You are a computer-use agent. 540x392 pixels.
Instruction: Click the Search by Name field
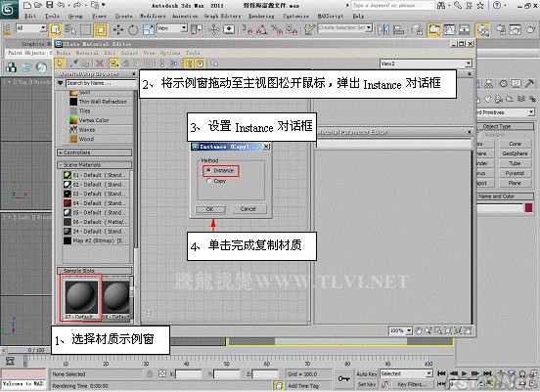(x=101, y=83)
